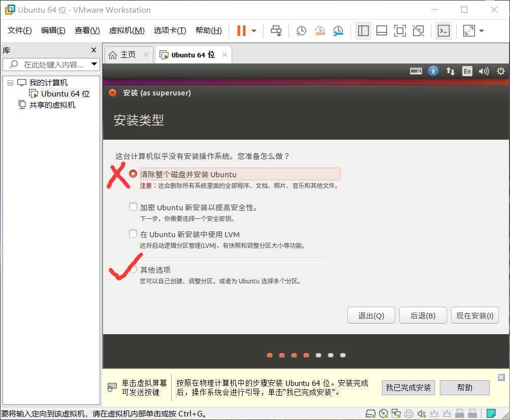The width and height of the screenshot is (510, 420).
Task: Open the console view icon
Action: [x=443, y=31]
